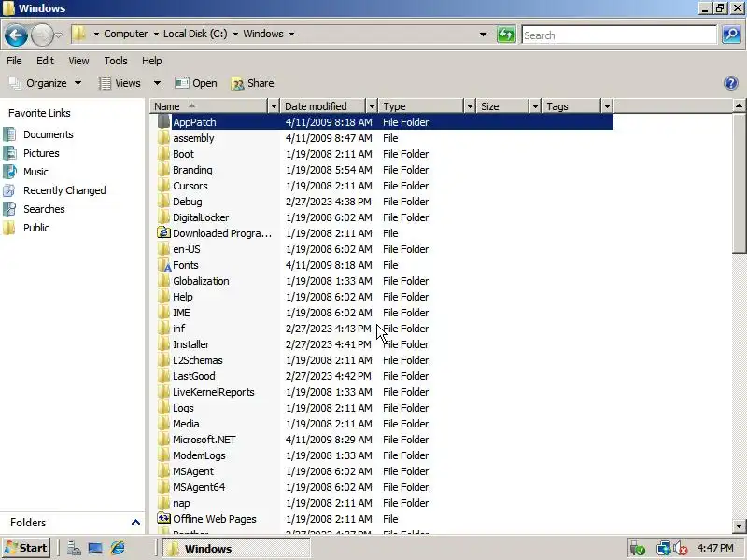747x560 pixels.
Task: Open Date modified column filter dropdown
Action: click(372, 106)
